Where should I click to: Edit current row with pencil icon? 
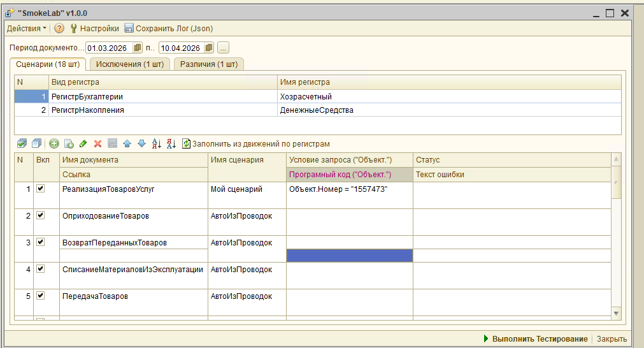click(x=83, y=144)
